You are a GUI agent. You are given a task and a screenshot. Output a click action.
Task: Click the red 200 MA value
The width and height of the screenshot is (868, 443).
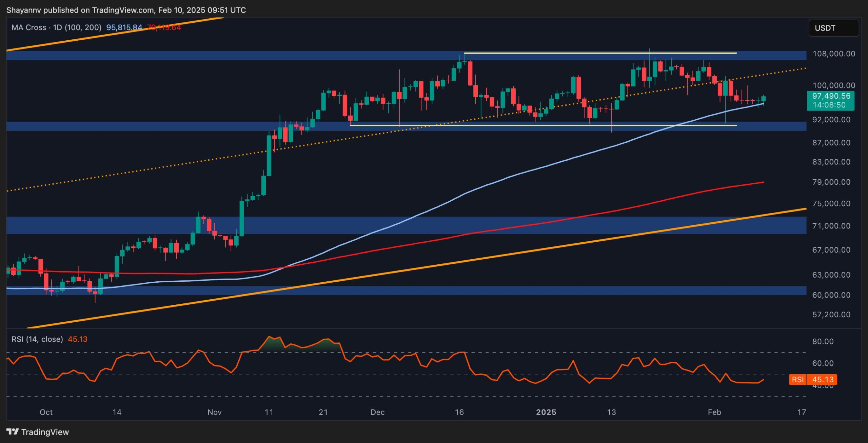coord(164,27)
